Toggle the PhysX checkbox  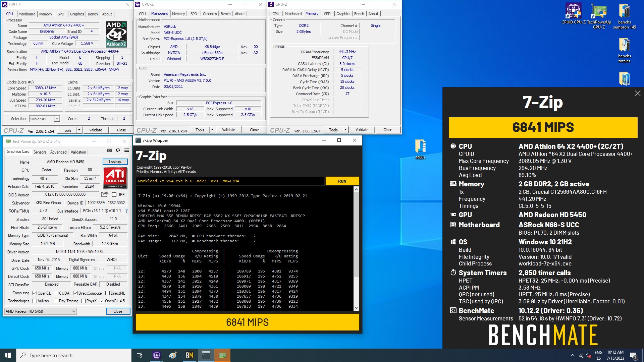[x=84, y=301]
